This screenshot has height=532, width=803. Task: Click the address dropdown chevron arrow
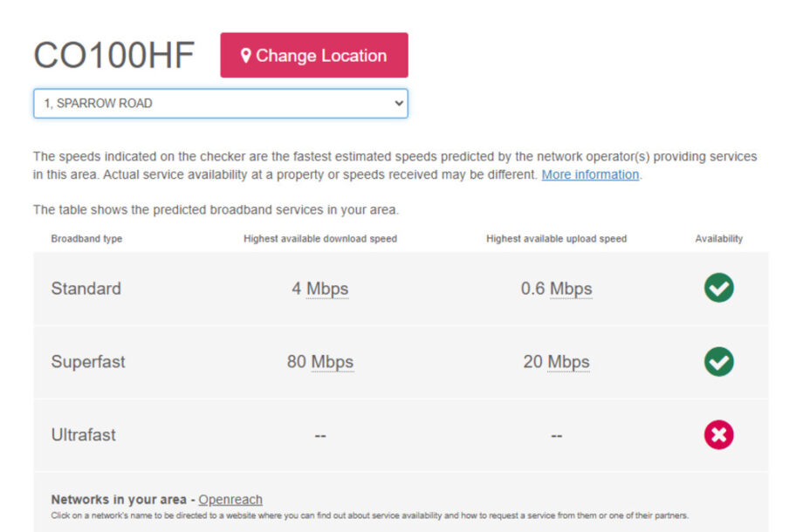[x=399, y=103]
